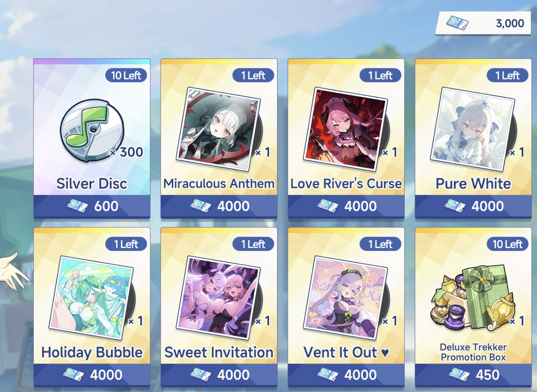
Task: Select the Silver Disc music note icon
Action: coord(92,130)
